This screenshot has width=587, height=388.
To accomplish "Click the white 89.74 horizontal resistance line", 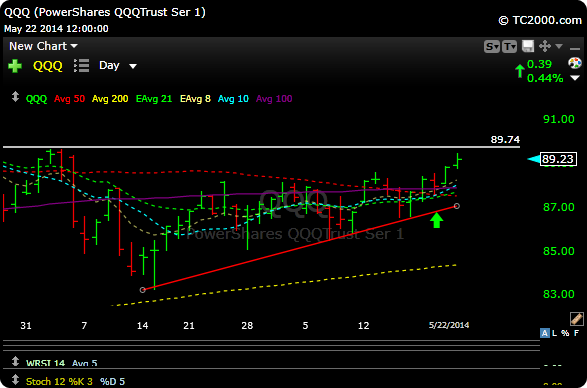I will (x=261, y=147).
